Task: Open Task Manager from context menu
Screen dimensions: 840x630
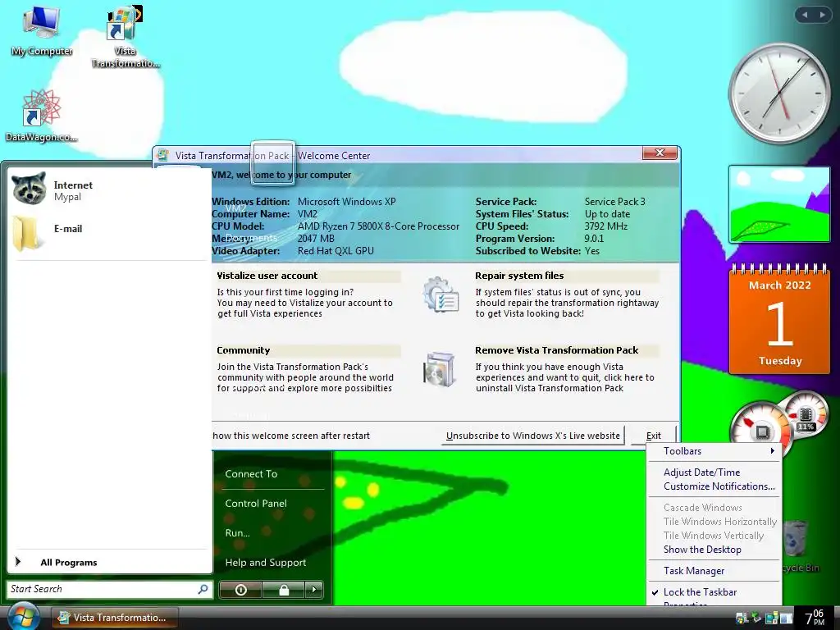Action: click(x=694, y=571)
